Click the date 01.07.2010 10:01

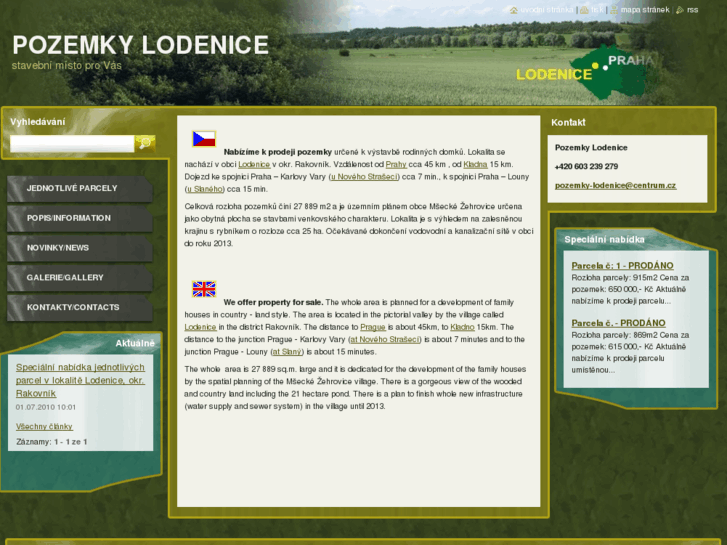coord(45,407)
